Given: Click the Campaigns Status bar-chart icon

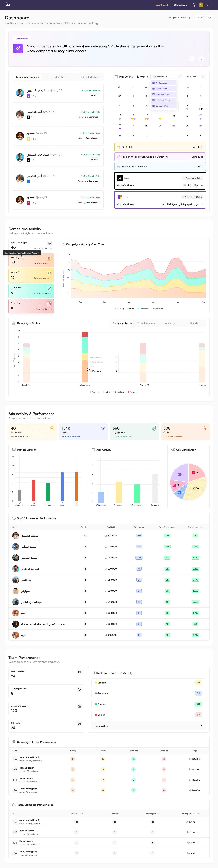Looking at the screenshot, I should click(x=14, y=323).
